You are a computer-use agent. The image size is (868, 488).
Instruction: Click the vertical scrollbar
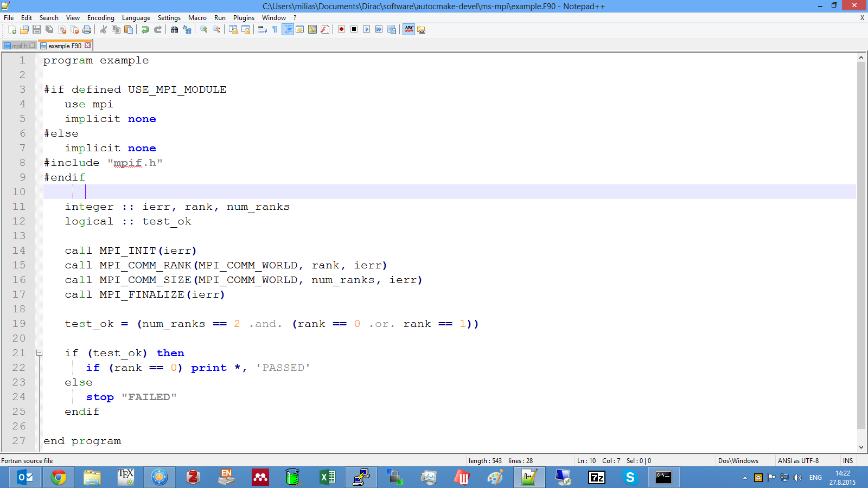tap(861, 217)
